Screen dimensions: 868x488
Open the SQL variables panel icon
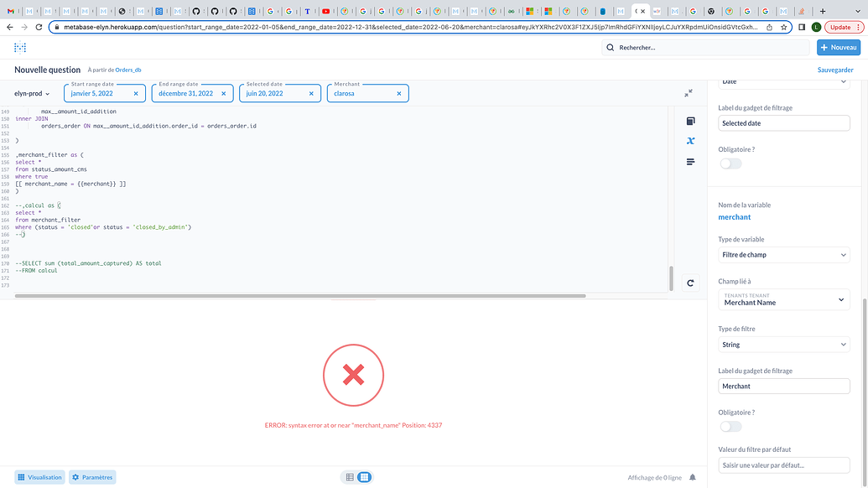coord(690,140)
